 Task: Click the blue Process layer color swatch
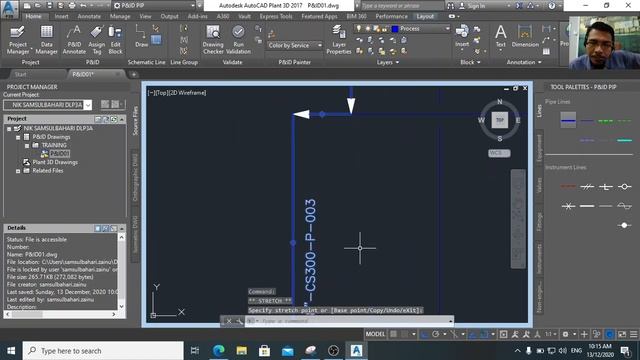pyautogui.click(x=395, y=29)
